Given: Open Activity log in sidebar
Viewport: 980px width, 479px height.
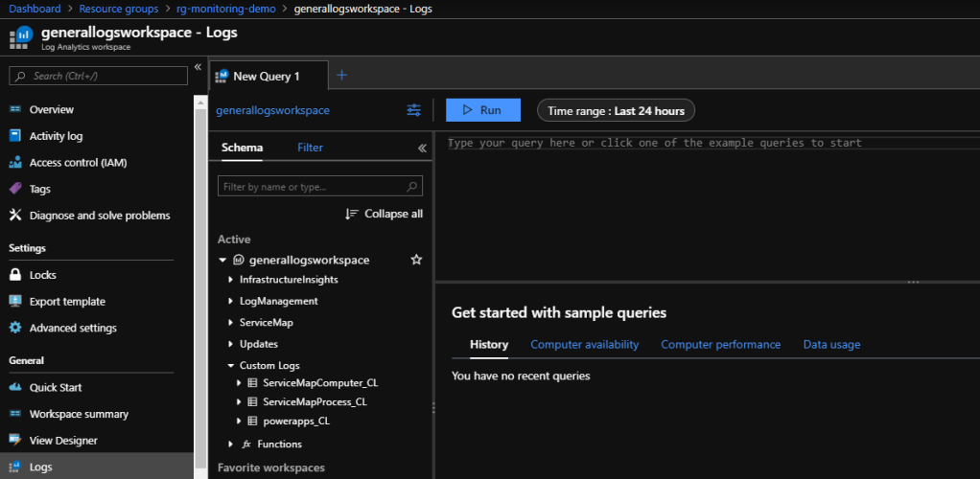Looking at the screenshot, I should [x=56, y=136].
